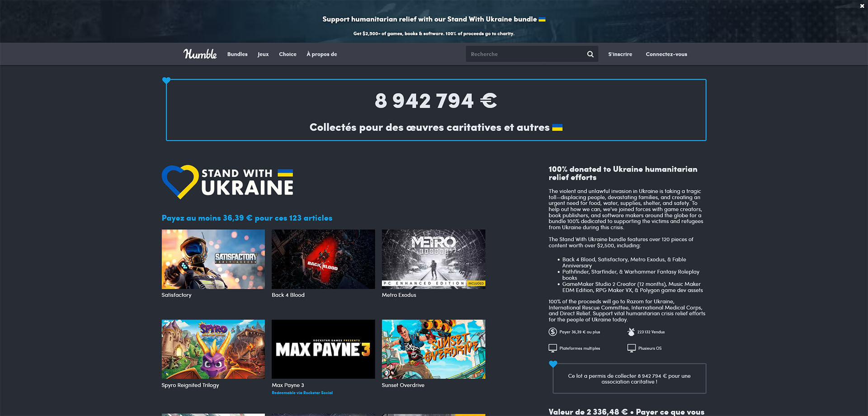868x416 pixels.
Task: Click the Max Payne 3 title text
Action: [288, 385]
